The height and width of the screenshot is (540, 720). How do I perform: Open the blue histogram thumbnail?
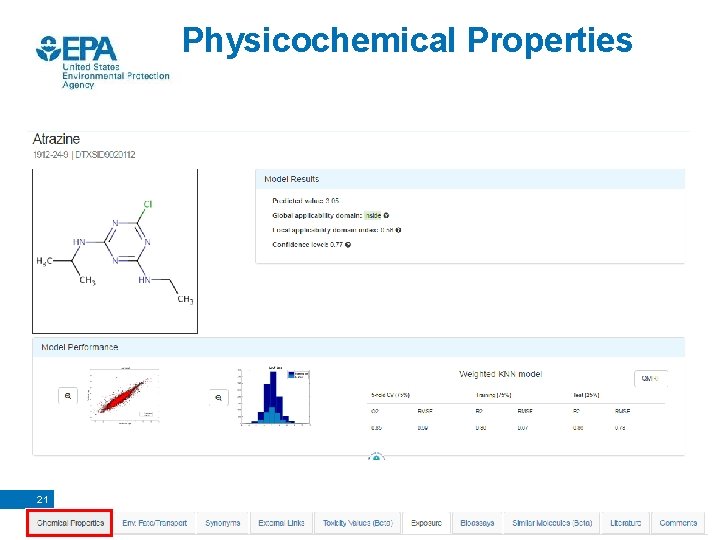coord(274,396)
